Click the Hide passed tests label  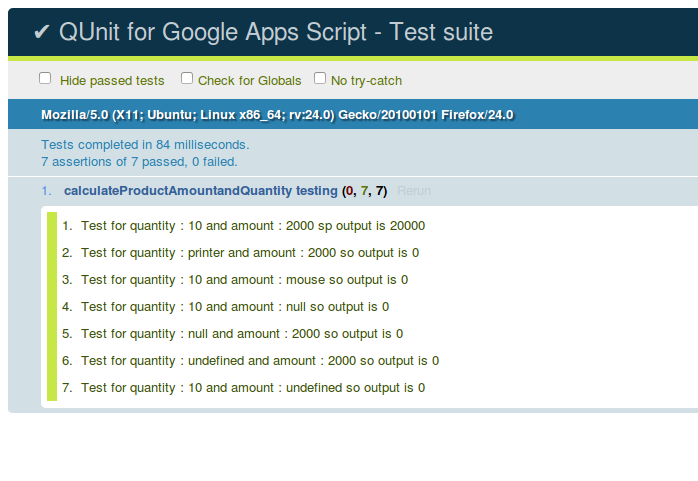[x=112, y=81]
